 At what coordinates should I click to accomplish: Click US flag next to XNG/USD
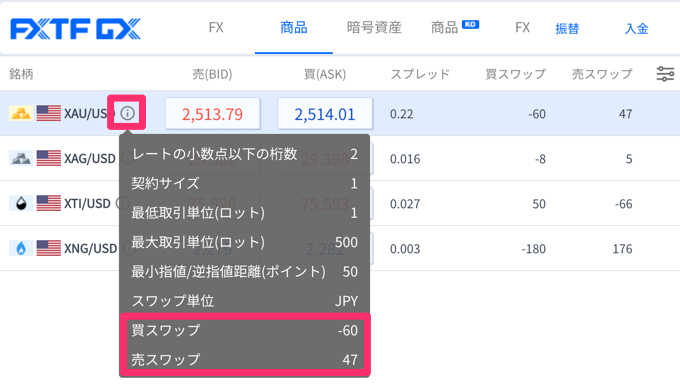click(x=49, y=248)
